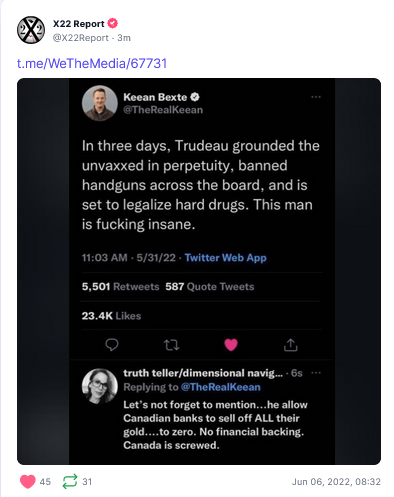The image size is (394, 497).
Task: Open the t.me/WeTheMedia/67731 link
Action: pyautogui.click(x=92, y=63)
